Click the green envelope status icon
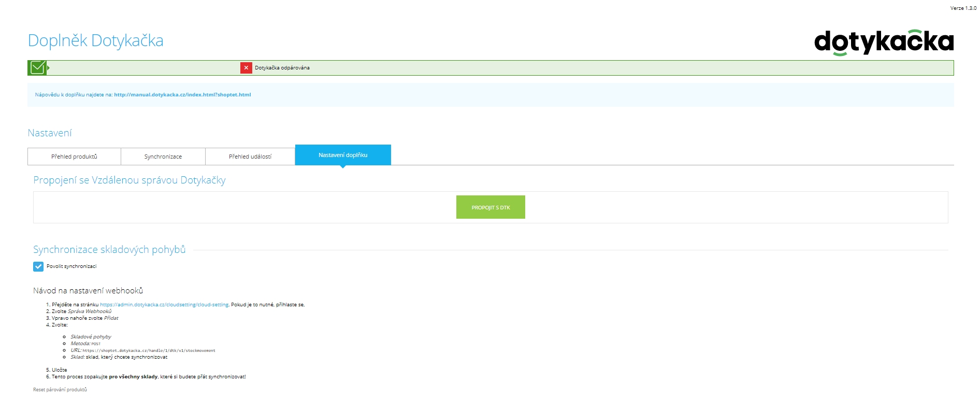This screenshot has height=411, width=980. (37, 68)
